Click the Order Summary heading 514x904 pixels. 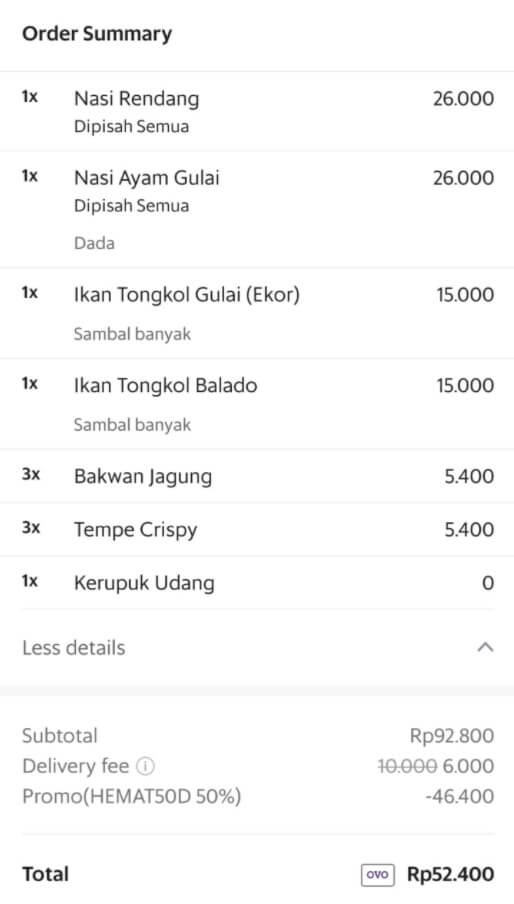(97, 34)
